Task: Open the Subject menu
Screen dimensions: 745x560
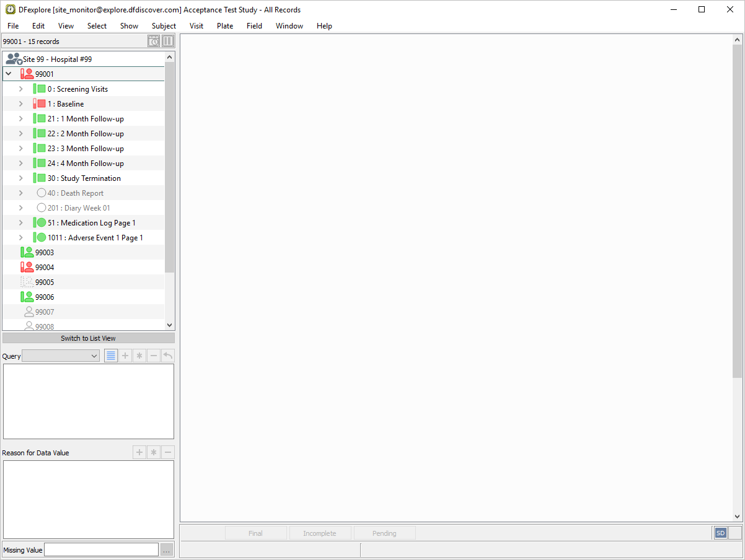Action: 164,26
